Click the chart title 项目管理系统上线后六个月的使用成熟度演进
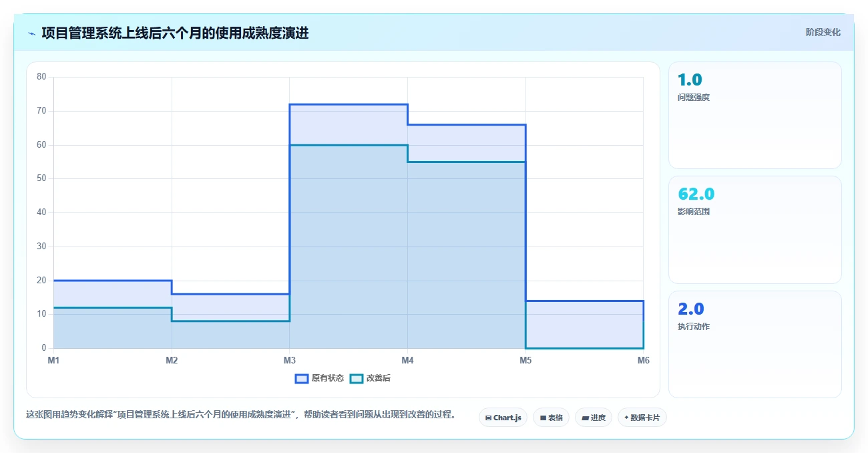This screenshot has height=453, width=868. click(175, 33)
